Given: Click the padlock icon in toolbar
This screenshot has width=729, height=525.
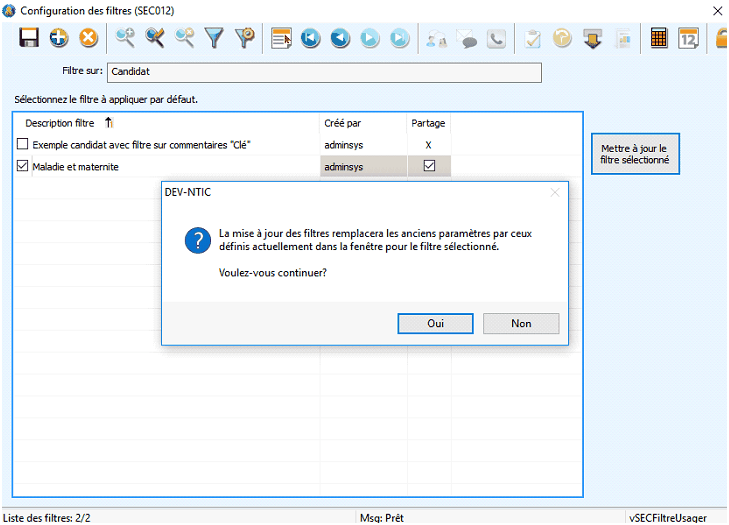Looking at the screenshot, I should (720, 38).
